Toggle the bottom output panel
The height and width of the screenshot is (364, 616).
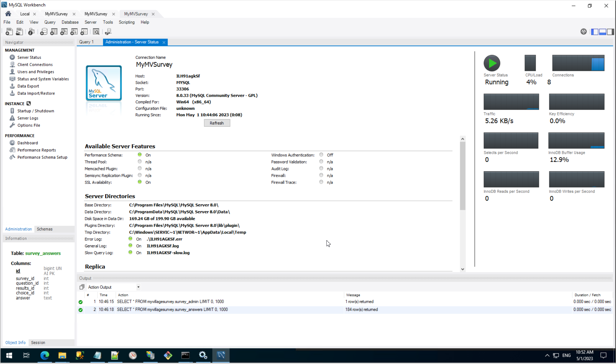pos(602,32)
